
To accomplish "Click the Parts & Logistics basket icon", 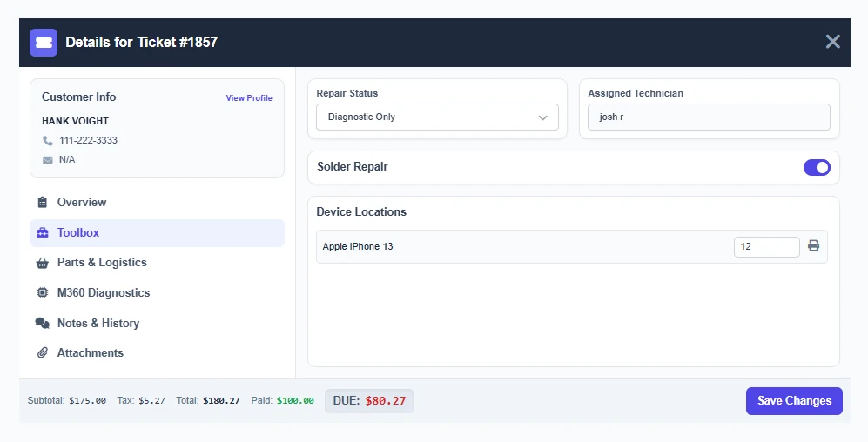I will tap(43, 263).
